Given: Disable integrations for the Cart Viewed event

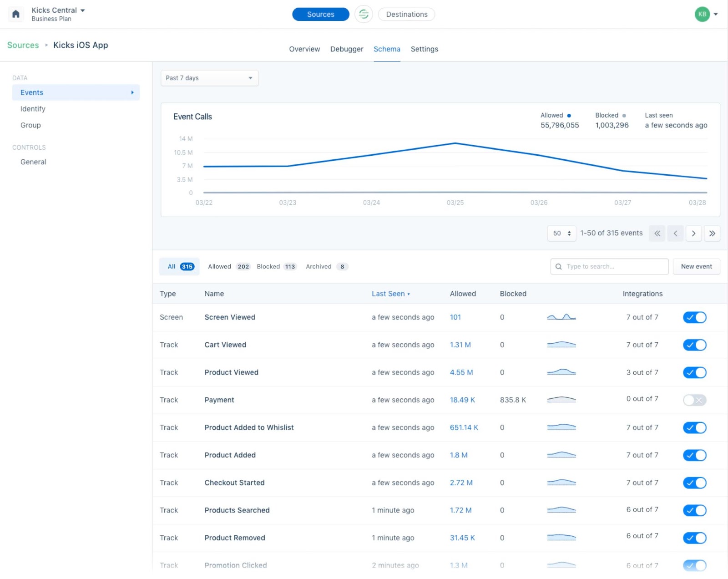Looking at the screenshot, I should (x=695, y=345).
